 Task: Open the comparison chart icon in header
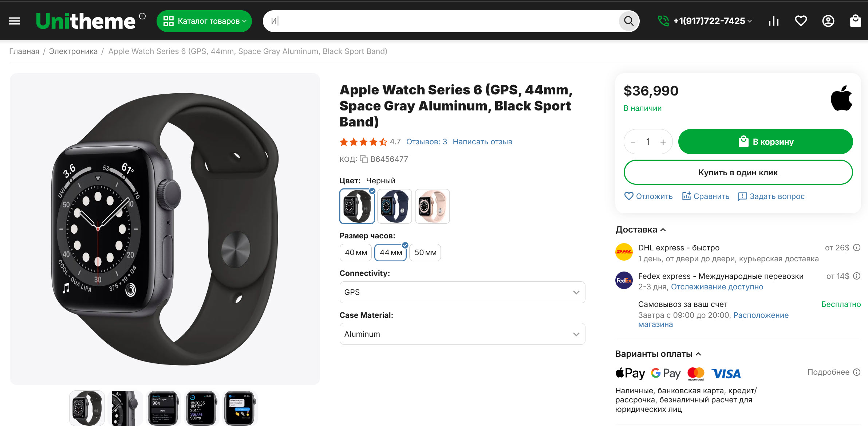pos(773,21)
